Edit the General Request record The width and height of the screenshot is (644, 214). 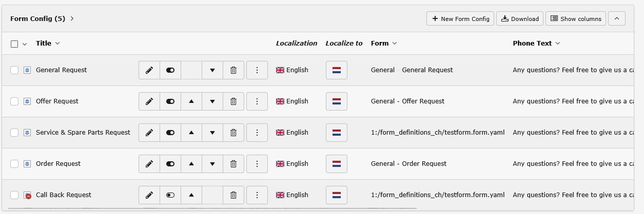pyautogui.click(x=149, y=70)
